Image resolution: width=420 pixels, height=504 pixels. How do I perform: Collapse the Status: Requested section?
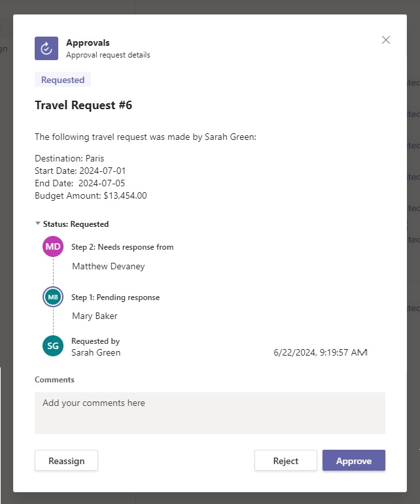(x=38, y=224)
